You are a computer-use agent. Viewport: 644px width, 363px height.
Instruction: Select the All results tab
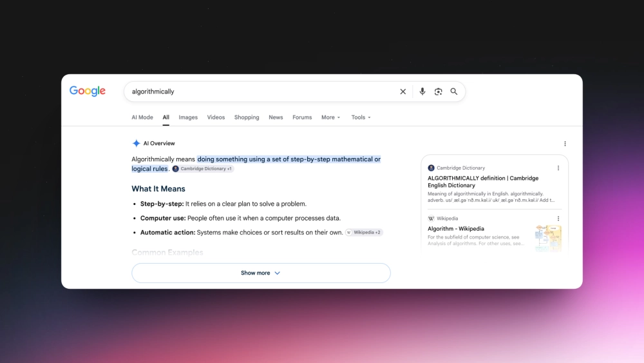(166, 117)
